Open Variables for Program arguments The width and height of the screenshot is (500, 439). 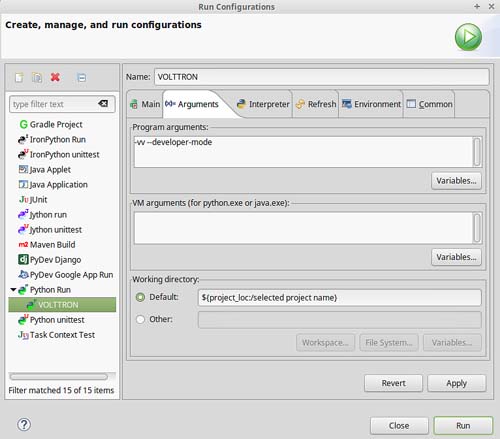456,181
